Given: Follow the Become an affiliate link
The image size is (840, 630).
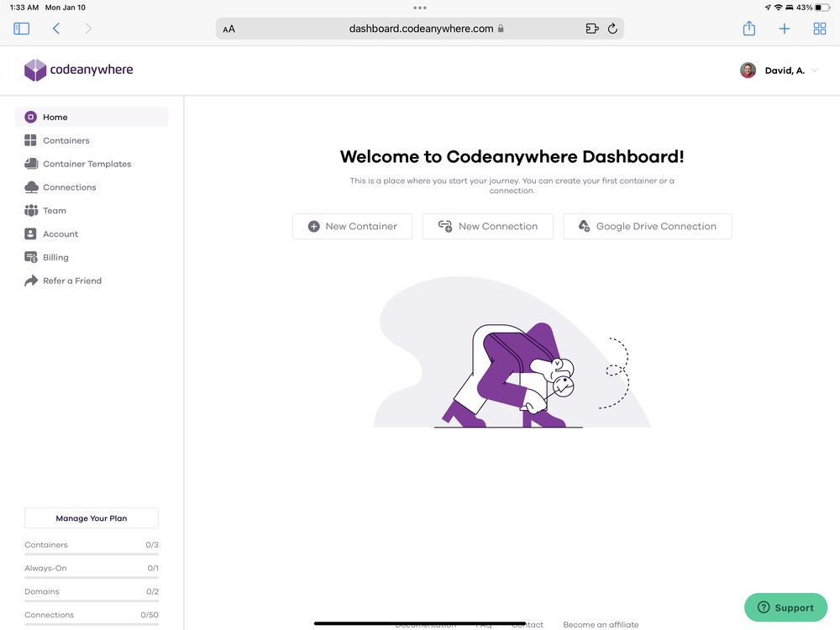Looking at the screenshot, I should click(601, 625).
